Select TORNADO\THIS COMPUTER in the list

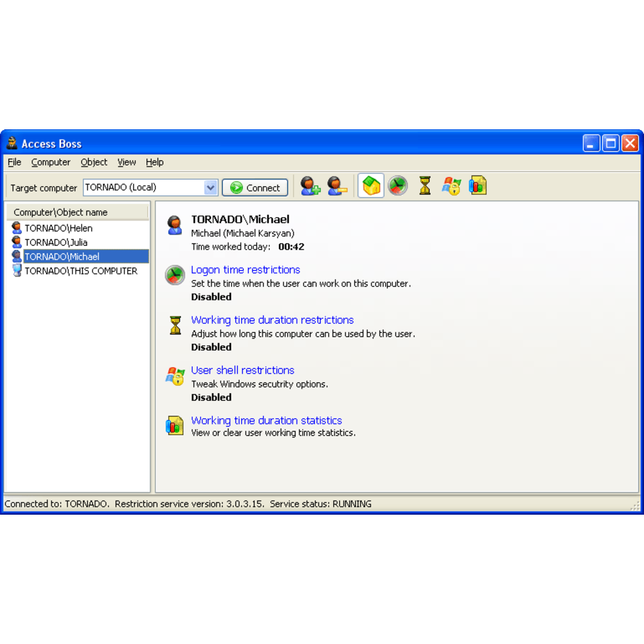pyautogui.click(x=81, y=271)
